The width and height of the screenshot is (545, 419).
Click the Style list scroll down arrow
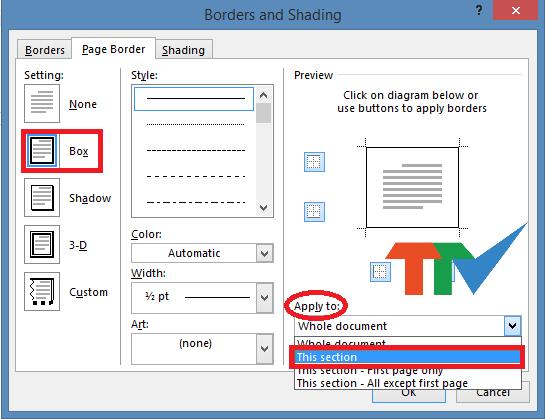[263, 208]
